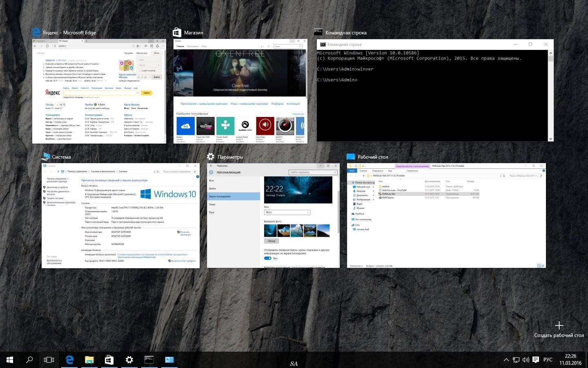Switch to the Командная строка window thumbnail
The height and width of the screenshot is (368, 588).
coord(435,90)
